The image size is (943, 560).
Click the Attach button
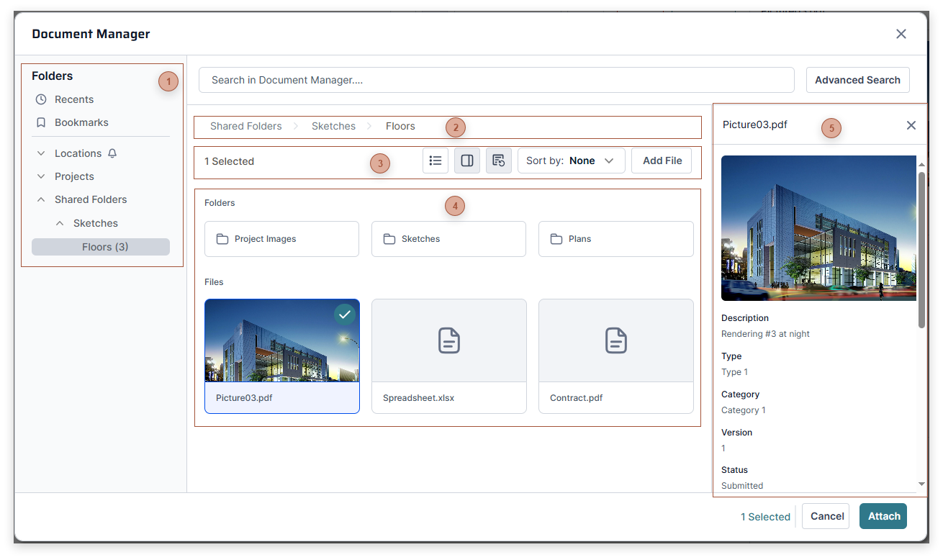coord(883,516)
